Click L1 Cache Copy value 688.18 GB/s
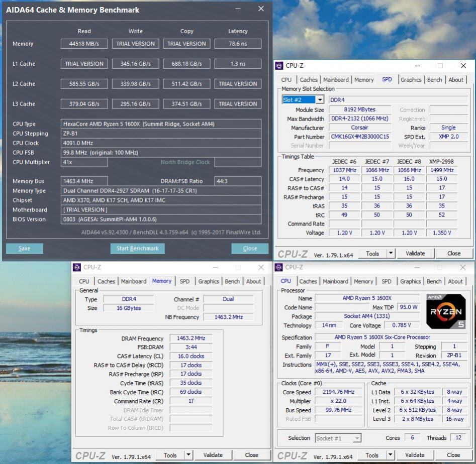 (186, 64)
